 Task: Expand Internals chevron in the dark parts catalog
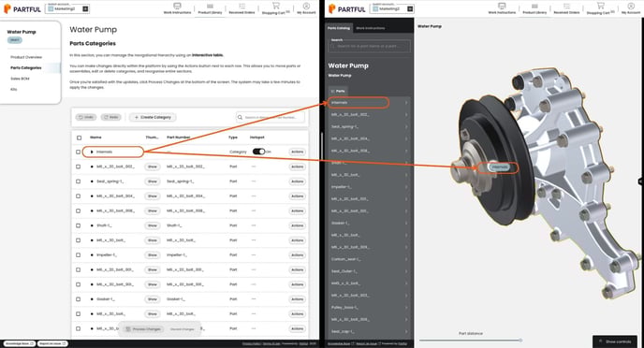406,103
